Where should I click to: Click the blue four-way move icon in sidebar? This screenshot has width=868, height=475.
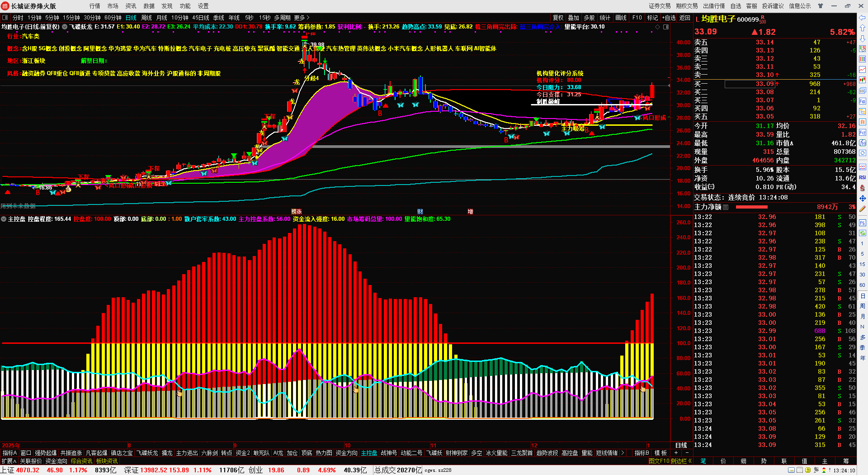(x=863, y=198)
